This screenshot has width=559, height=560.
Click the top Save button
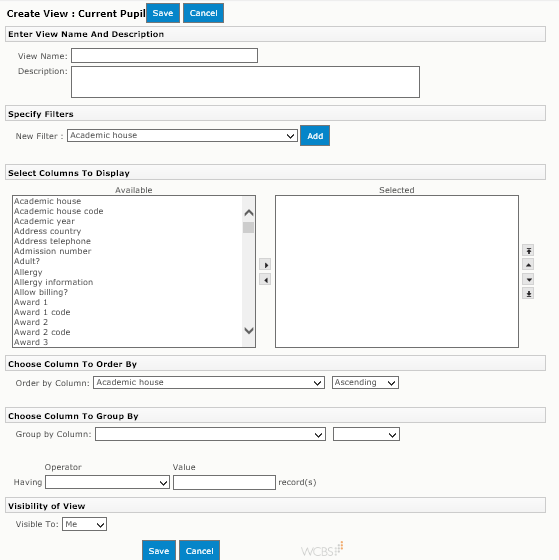click(x=163, y=13)
